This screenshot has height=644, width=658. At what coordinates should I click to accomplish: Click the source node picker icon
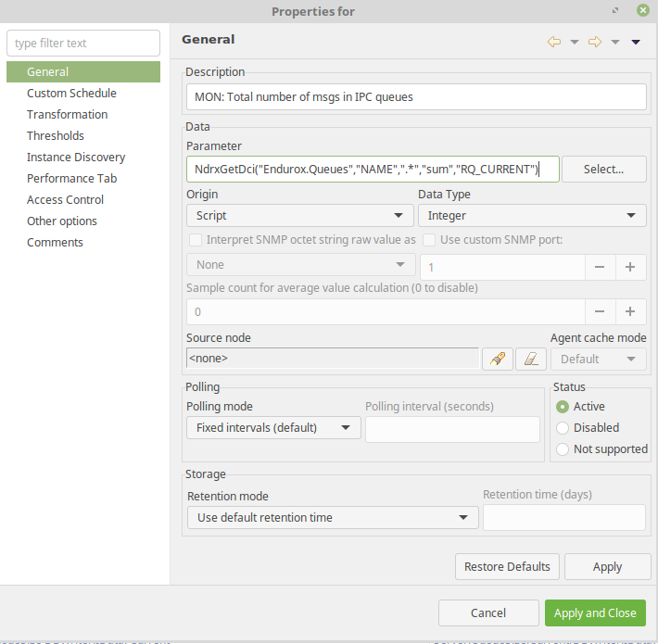click(497, 359)
